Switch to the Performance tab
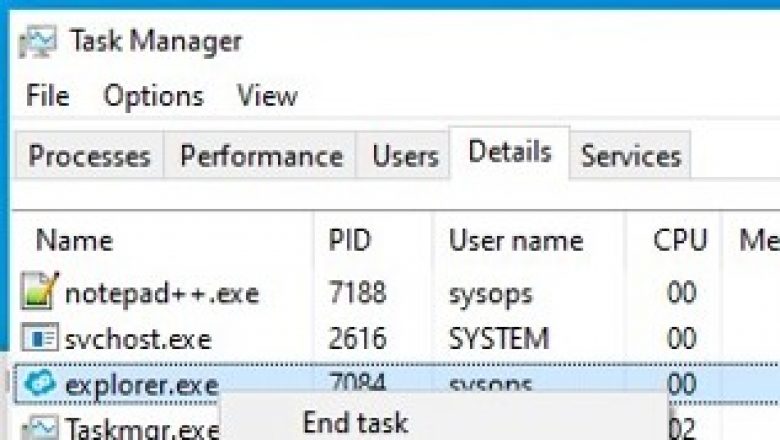The height and width of the screenshot is (440, 780). point(261,157)
